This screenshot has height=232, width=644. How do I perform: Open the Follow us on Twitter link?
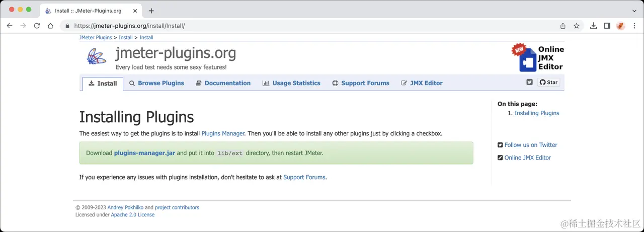click(531, 145)
